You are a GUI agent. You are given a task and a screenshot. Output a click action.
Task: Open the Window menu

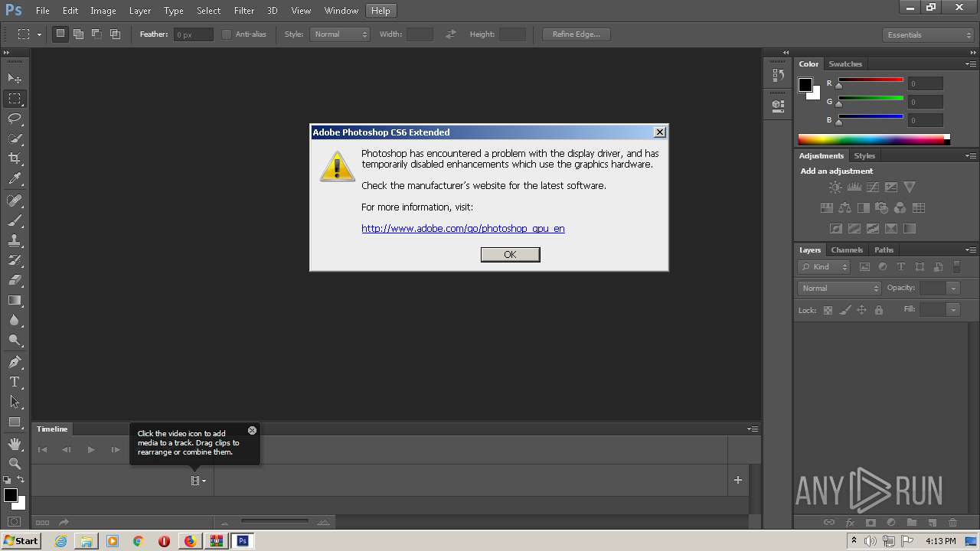coord(341,11)
